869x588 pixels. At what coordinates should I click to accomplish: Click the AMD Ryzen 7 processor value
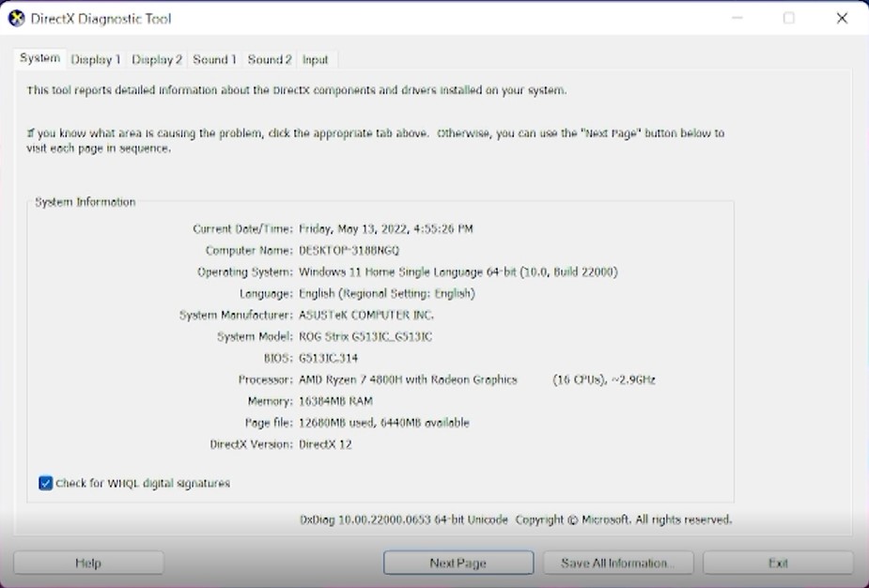408,380
